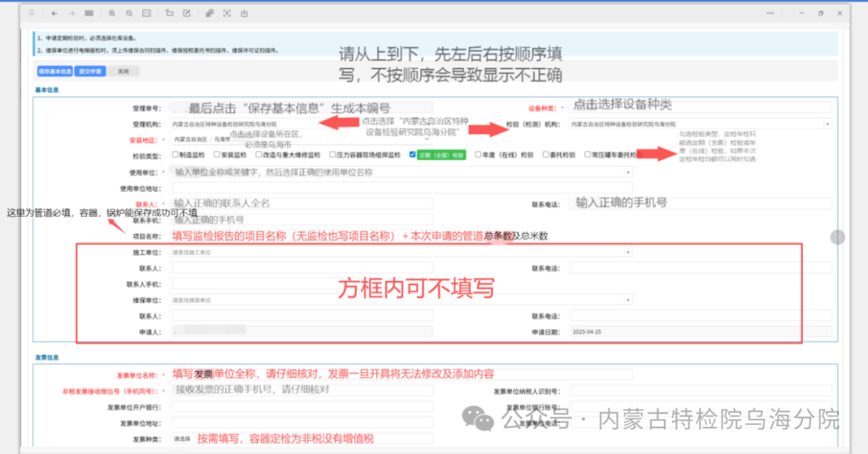This screenshot has height=454, width=868.
Task: Save the image with download icon
Action: click(x=244, y=14)
